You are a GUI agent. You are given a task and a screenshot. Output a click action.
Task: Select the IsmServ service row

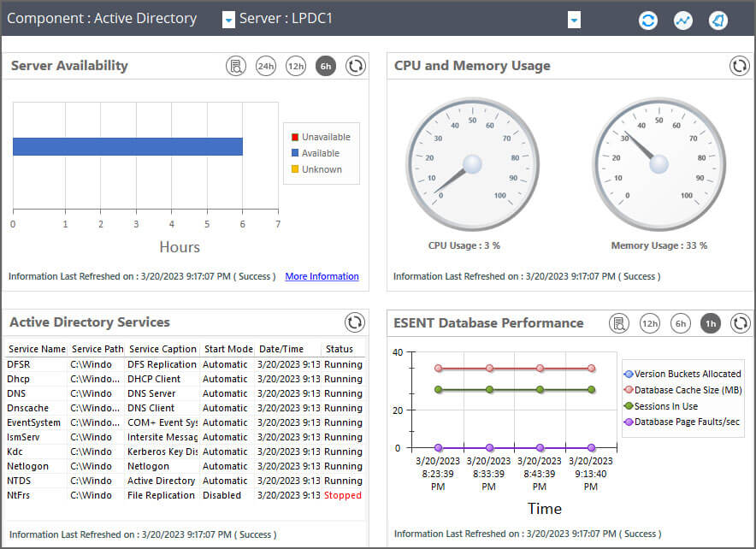point(185,437)
